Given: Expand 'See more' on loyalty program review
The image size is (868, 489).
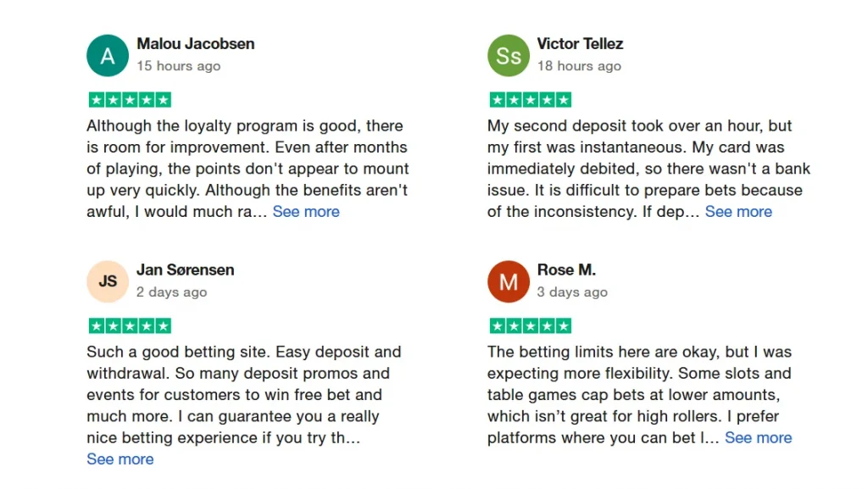Looking at the screenshot, I should [306, 212].
